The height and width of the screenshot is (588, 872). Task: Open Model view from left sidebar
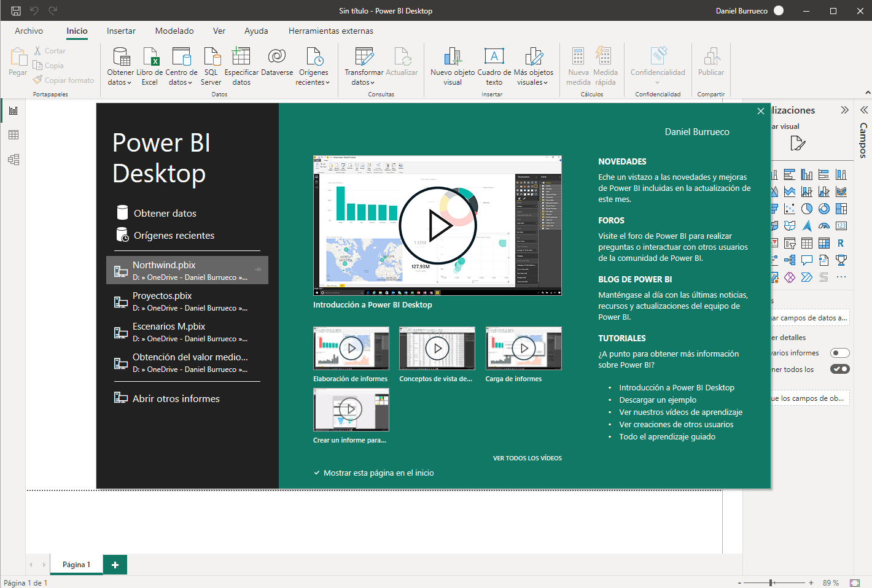[14, 159]
